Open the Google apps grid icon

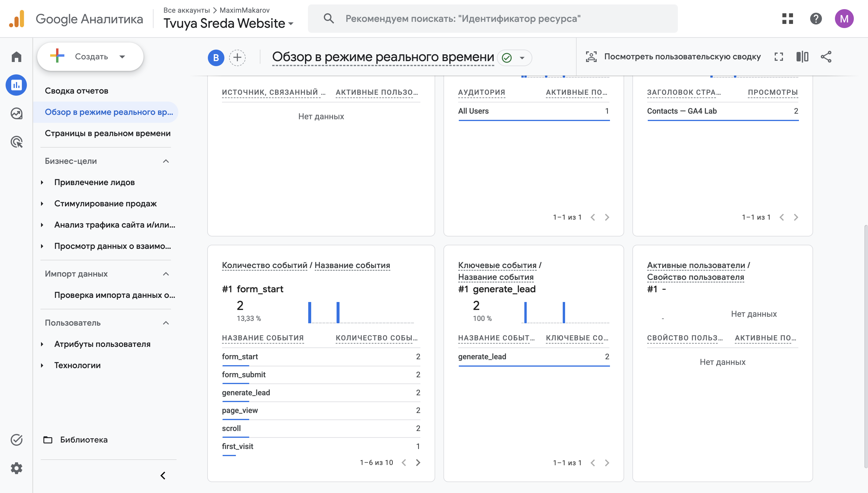coord(787,19)
